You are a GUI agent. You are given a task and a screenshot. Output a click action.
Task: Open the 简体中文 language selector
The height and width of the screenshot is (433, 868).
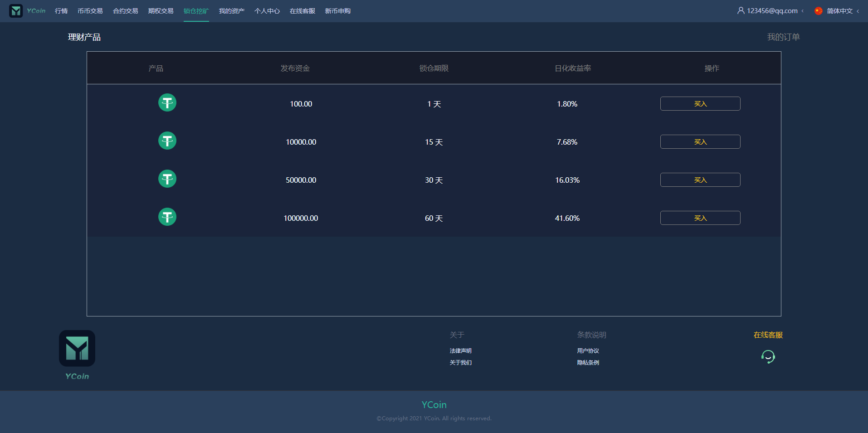pyautogui.click(x=839, y=11)
